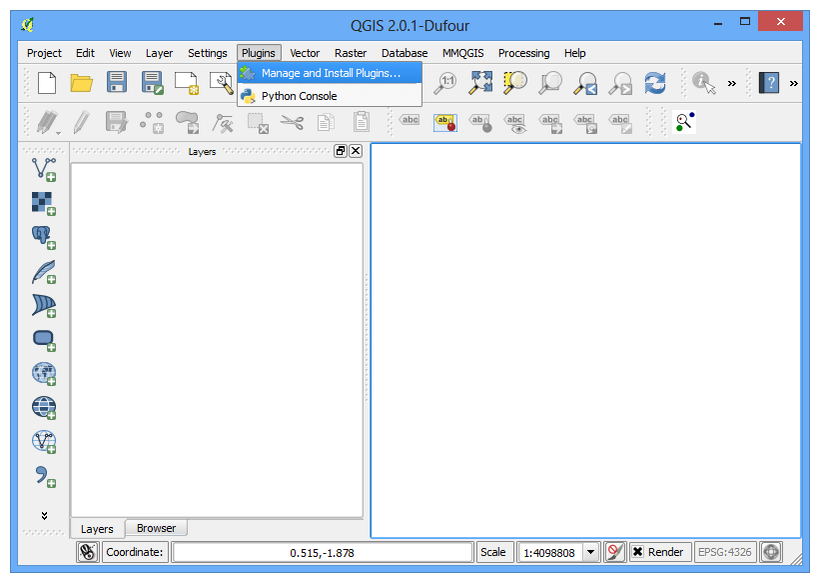Expand the hidden Help toolbar items
This screenshot has height=583, width=820.
794,83
